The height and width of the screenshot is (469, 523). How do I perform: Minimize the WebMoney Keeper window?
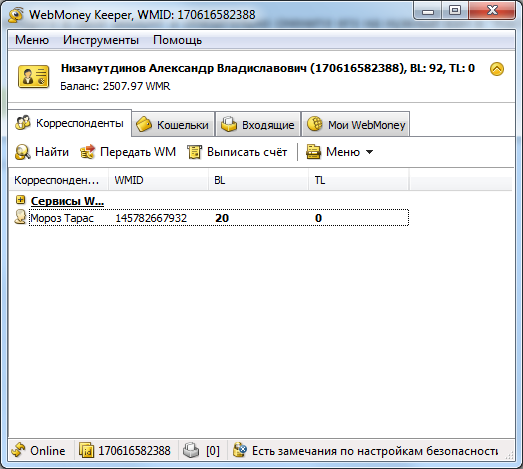tap(428, 11)
